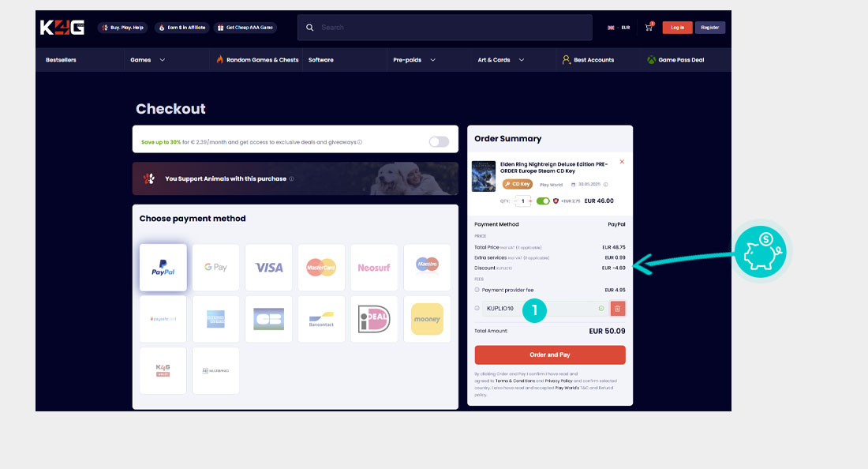Image resolution: width=868 pixels, height=469 pixels.
Task: Open the Elden Ring Nightreign cover thumbnail
Action: coord(483,176)
